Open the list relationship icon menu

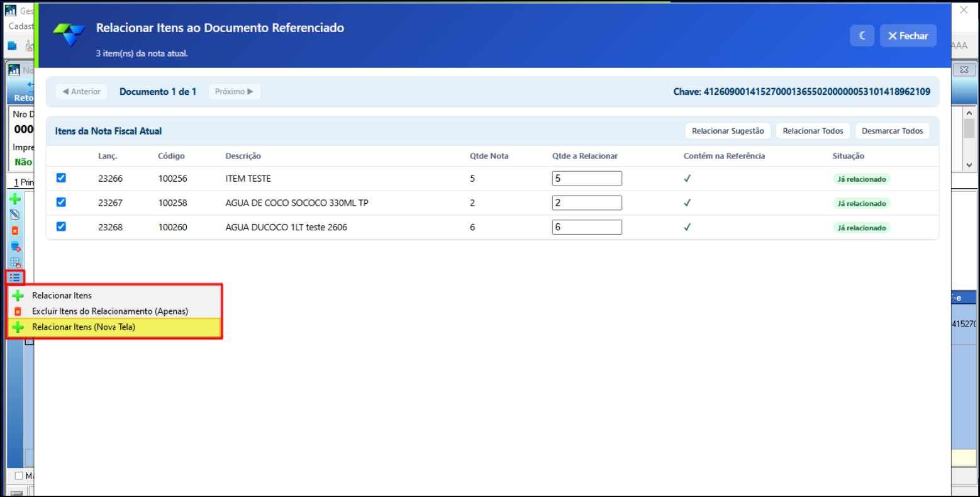coord(15,277)
